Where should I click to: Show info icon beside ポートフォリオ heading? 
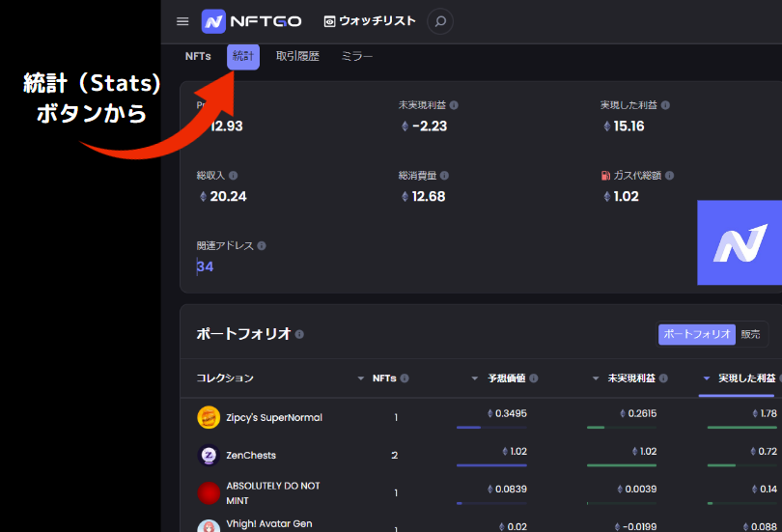pos(299,334)
